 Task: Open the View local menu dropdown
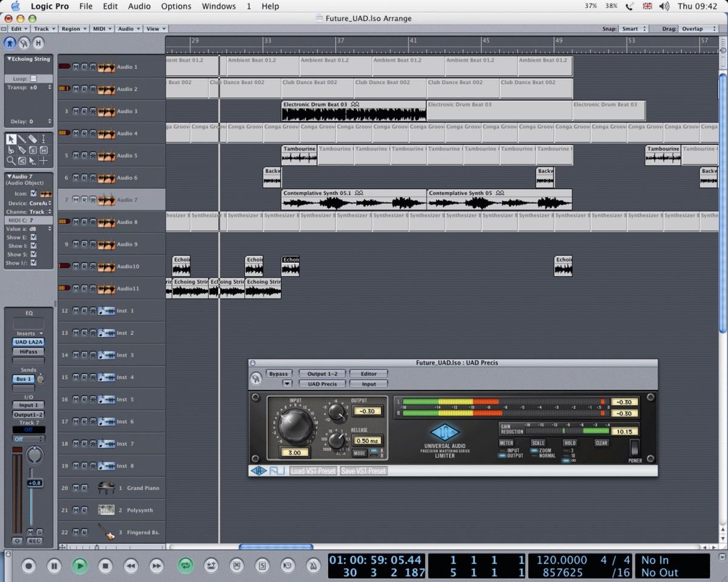[156, 28]
